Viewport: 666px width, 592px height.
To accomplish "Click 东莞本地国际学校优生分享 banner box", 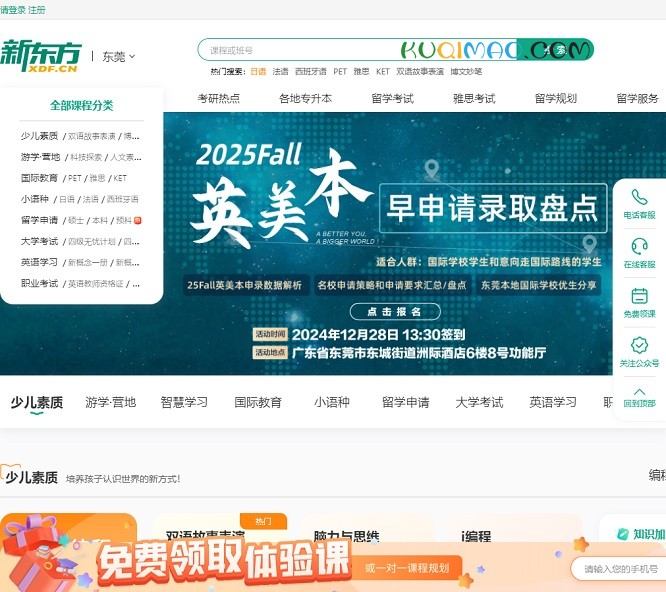I will pos(538,285).
